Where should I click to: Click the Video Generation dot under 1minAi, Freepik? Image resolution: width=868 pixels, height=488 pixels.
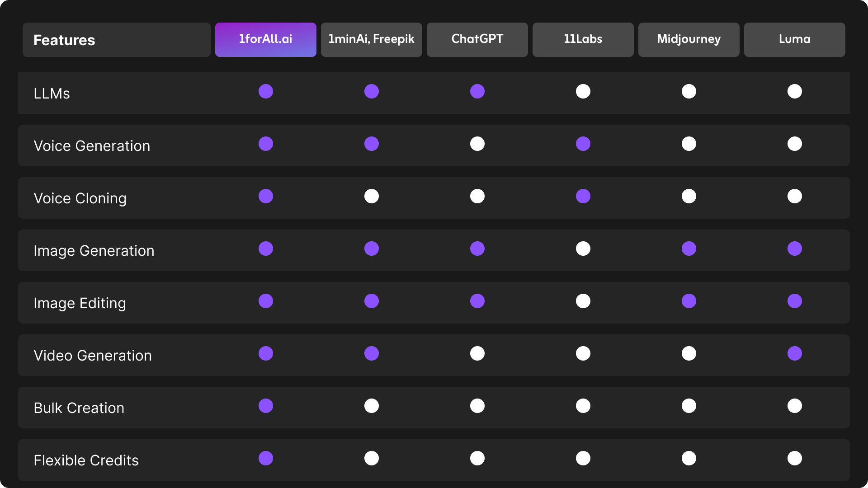(x=371, y=353)
